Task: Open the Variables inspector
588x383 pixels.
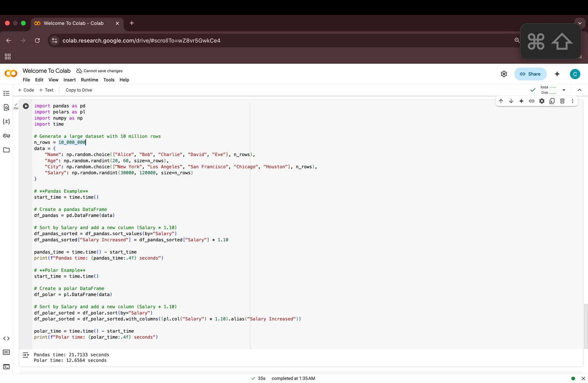Action: 6,121
